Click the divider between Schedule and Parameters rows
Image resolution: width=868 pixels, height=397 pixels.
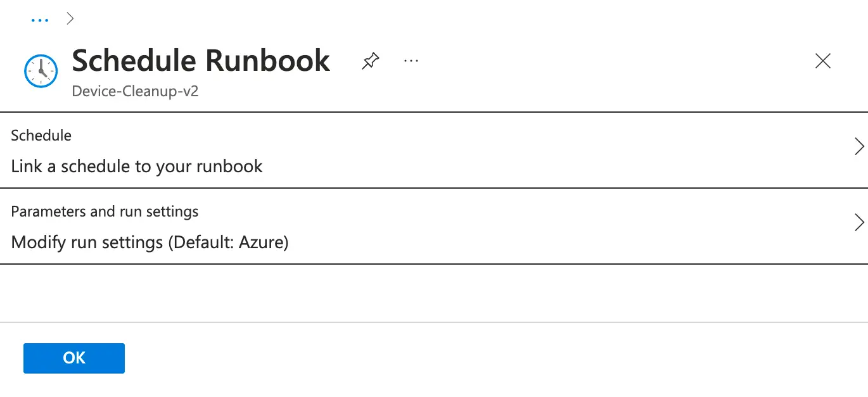click(433, 188)
